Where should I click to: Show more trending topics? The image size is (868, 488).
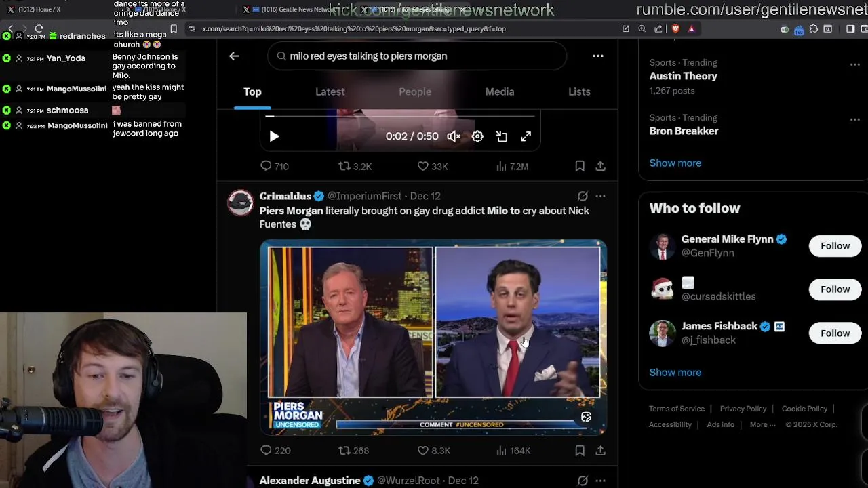(675, 163)
